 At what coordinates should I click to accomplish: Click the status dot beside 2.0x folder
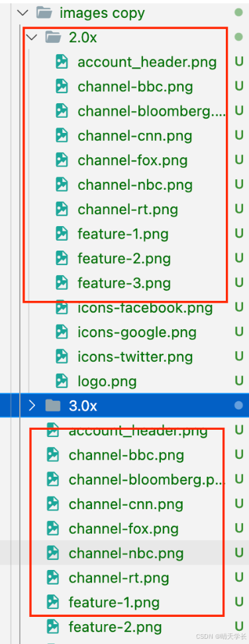tap(238, 38)
